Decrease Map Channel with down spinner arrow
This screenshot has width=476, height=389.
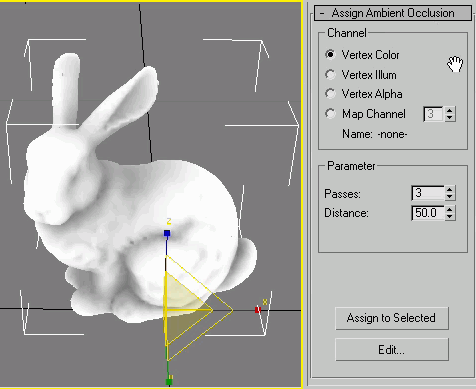(x=450, y=117)
